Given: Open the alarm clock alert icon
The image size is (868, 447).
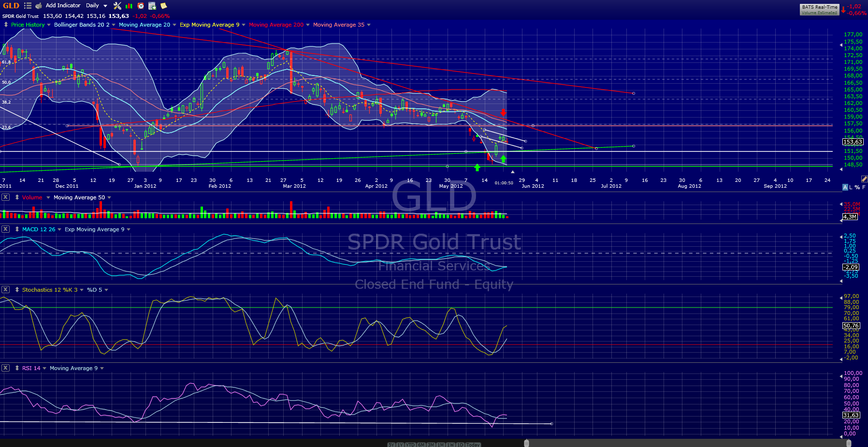Looking at the screenshot, I should [x=141, y=6].
